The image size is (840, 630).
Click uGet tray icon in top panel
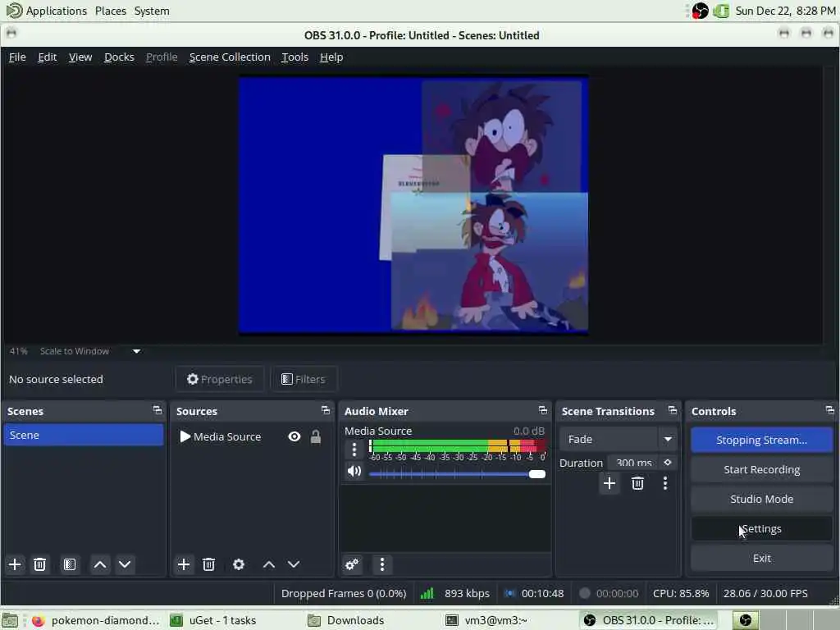tap(722, 11)
